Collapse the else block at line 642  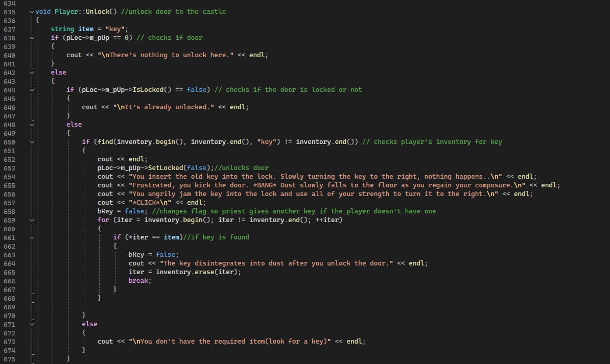(32, 72)
